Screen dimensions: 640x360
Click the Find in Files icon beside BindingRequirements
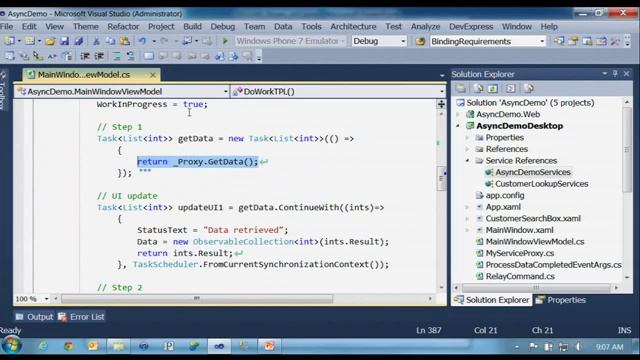pyautogui.click(x=420, y=41)
